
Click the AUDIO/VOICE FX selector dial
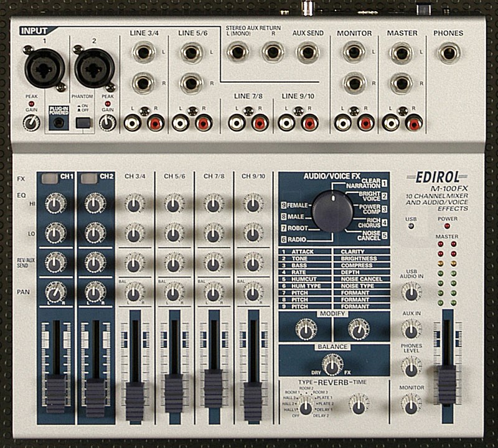[332, 211]
